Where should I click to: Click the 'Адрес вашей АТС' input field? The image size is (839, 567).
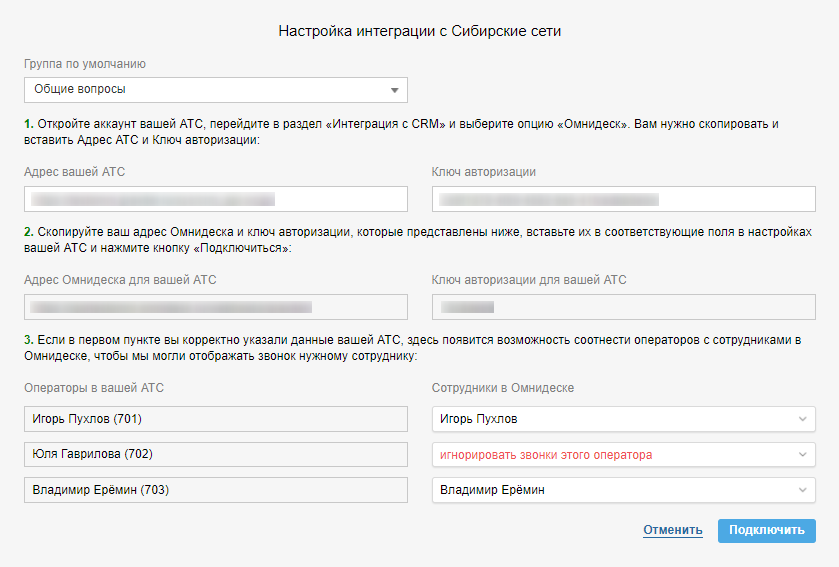[x=216, y=199]
